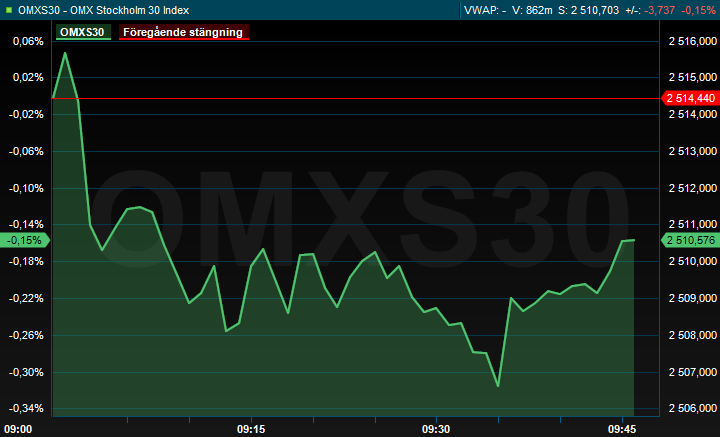The height and width of the screenshot is (437, 720).
Task: Click the -0,18% label on left axis
Action: point(26,262)
